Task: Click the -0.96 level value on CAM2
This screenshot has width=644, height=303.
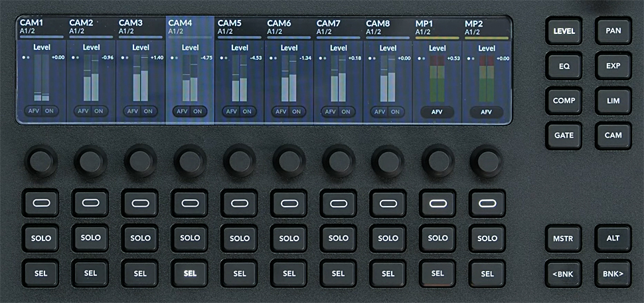Action: tap(108, 58)
